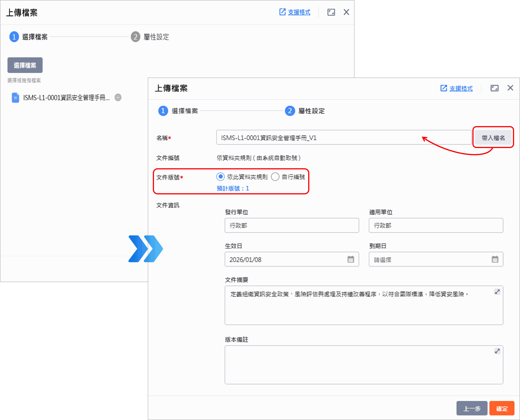This screenshot has width=520, height=420.
Task: Open the 生效日 calendar picker icon
Action: click(351, 259)
